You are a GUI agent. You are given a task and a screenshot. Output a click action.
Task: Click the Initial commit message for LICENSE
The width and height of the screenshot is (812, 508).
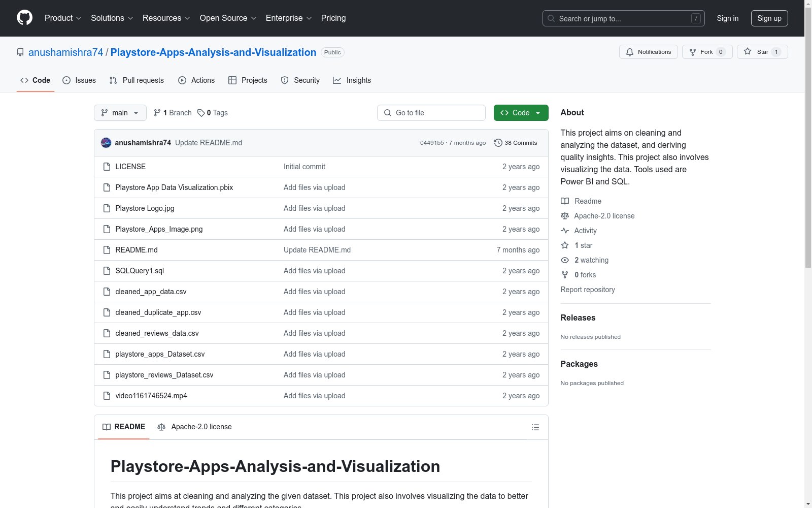click(x=304, y=167)
